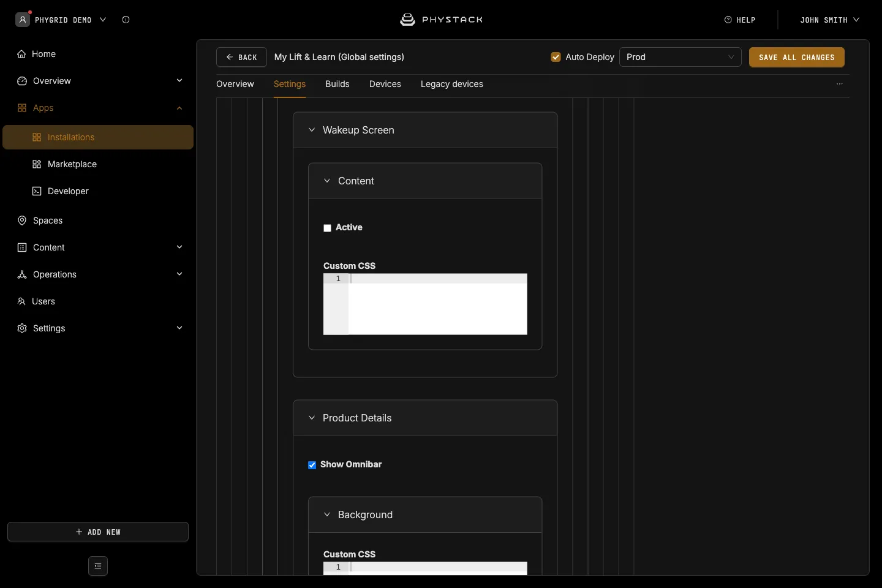Click the Add New button

tap(98, 532)
